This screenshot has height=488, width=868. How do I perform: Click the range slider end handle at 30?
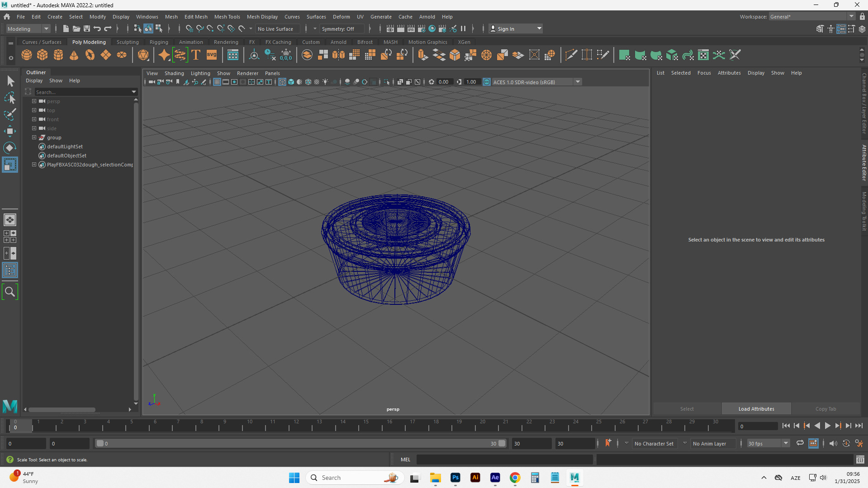click(502, 443)
